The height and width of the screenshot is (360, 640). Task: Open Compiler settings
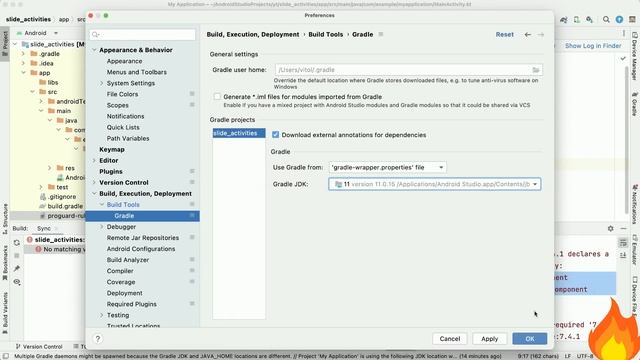pyautogui.click(x=120, y=271)
